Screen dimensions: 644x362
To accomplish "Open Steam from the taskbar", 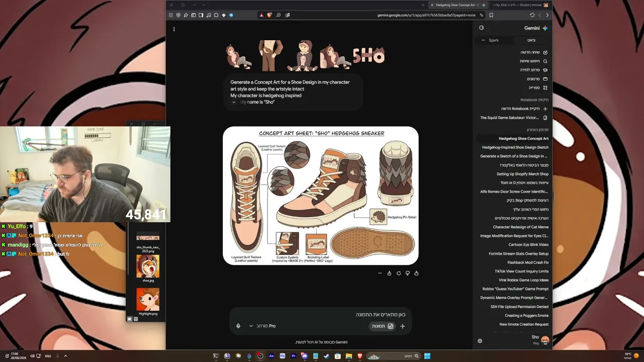I will click(x=327, y=356).
